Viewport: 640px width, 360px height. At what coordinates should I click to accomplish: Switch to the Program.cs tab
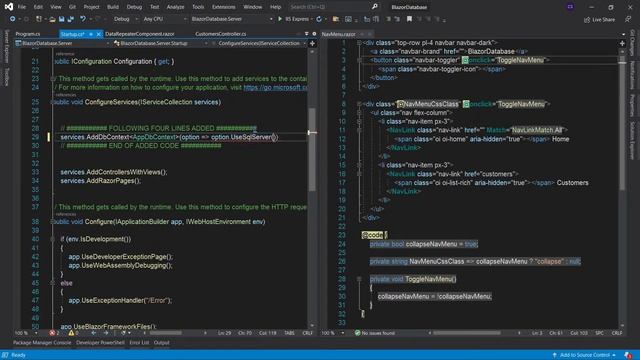click(x=28, y=34)
